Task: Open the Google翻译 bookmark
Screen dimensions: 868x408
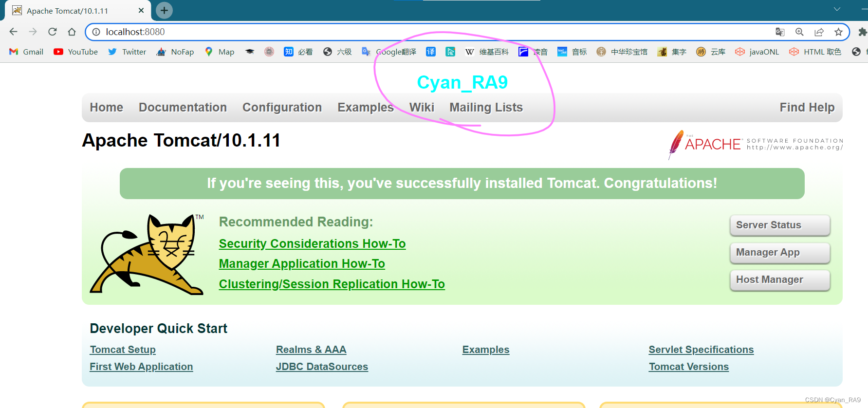Action: click(x=389, y=52)
